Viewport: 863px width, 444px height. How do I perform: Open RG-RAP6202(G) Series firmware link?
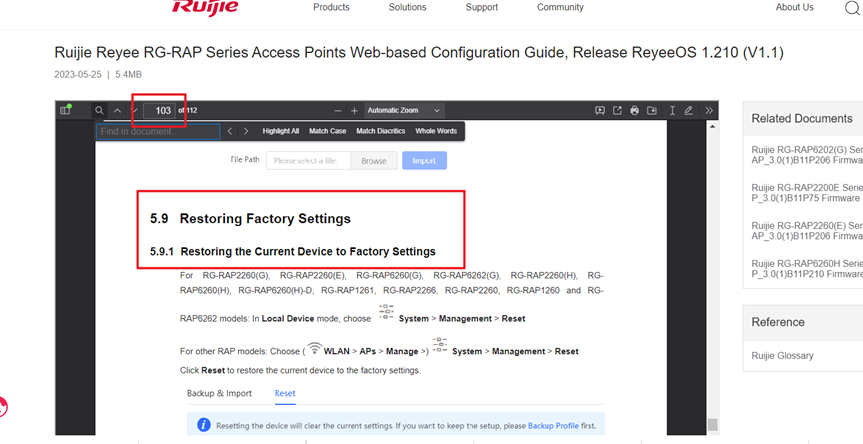click(x=807, y=155)
